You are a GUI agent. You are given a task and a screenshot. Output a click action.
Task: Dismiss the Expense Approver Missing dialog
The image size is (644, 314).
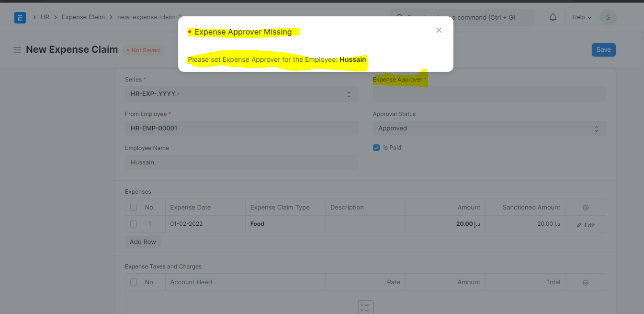(x=439, y=30)
